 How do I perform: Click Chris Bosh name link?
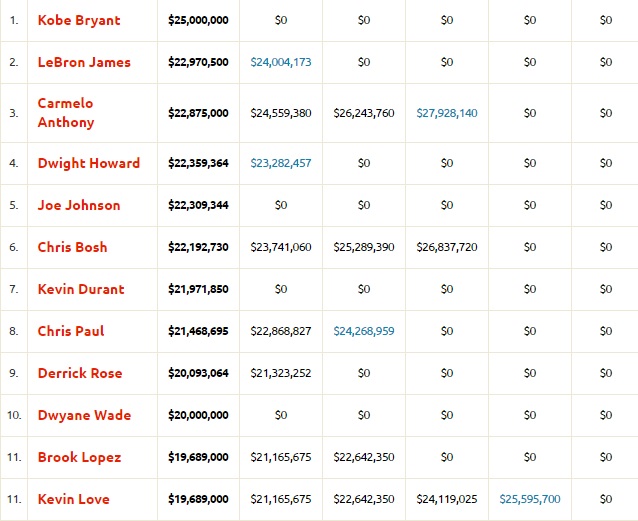pos(72,247)
